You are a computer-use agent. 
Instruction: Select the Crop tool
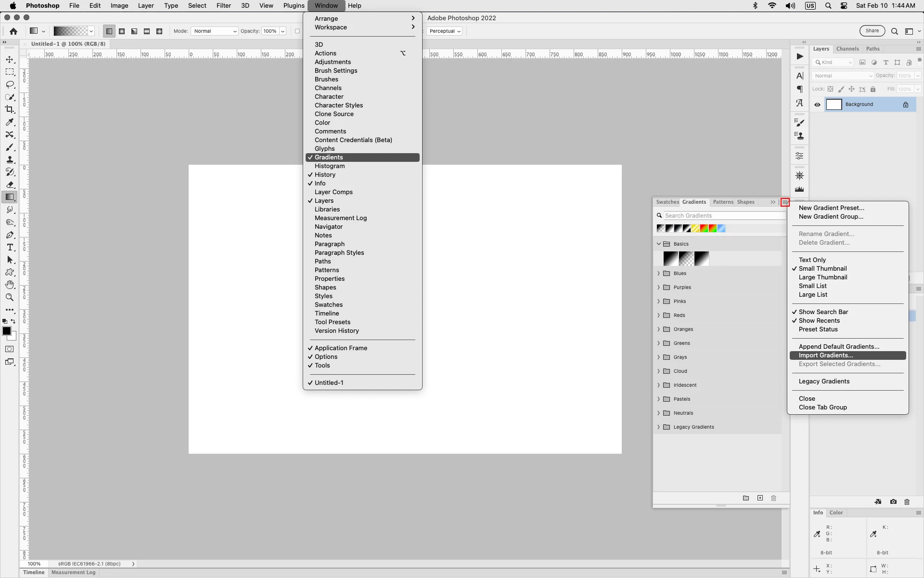[x=10, y=109]
